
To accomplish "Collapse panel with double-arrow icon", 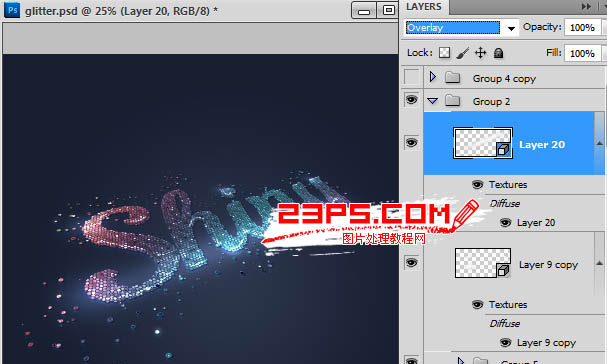I will pos(586,6).
